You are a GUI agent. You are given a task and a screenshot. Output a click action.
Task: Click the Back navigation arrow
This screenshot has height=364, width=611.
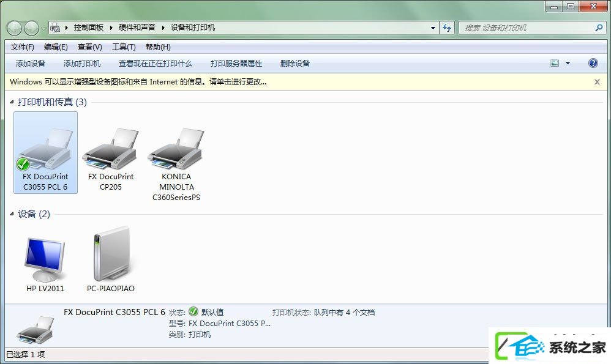(15, 28)
